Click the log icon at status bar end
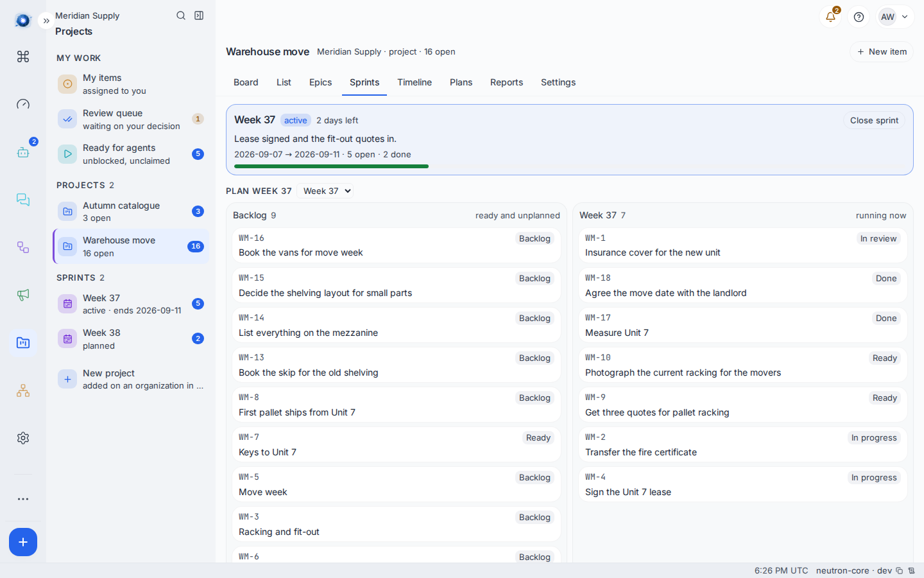The width and height of the screenshot is (924, 578). click(911, 570)
